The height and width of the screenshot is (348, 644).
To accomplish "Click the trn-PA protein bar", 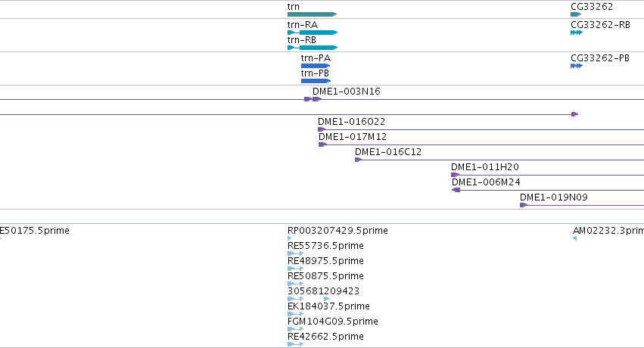I will (316, 66).
